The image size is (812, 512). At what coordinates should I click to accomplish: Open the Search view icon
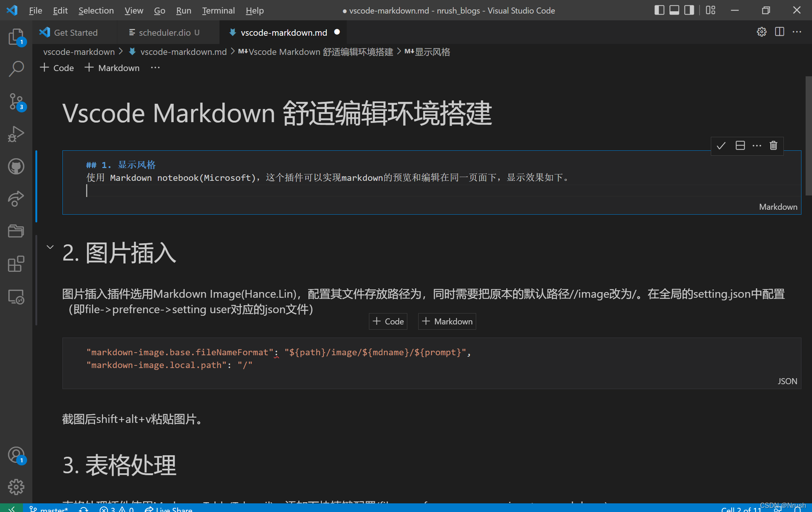point(16,69)
